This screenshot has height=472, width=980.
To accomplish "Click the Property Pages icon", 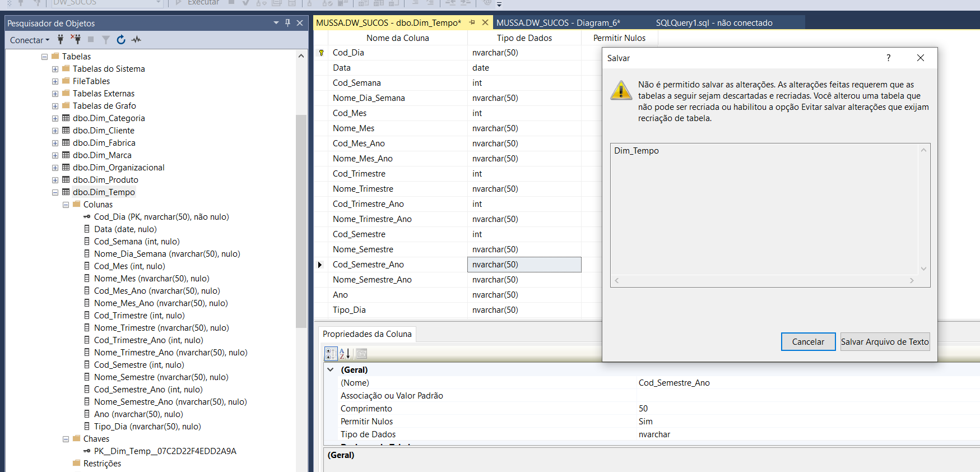I will click(361, 353).
